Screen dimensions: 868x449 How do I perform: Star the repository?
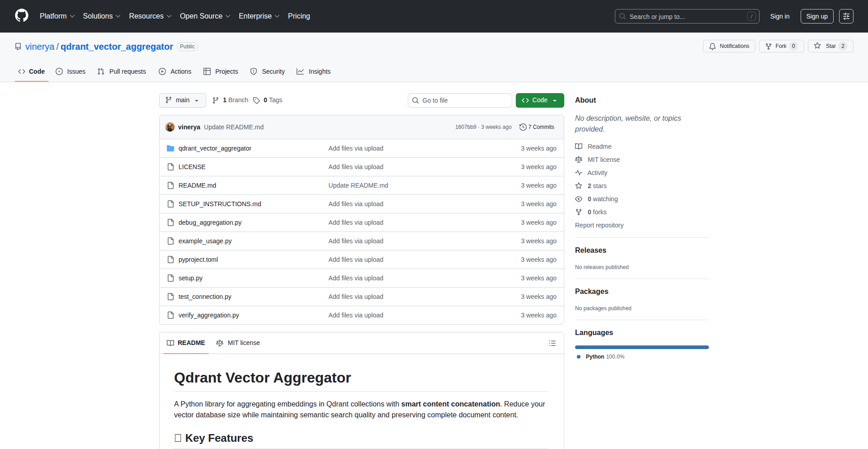pyautogui.click(x=830, y=46)
